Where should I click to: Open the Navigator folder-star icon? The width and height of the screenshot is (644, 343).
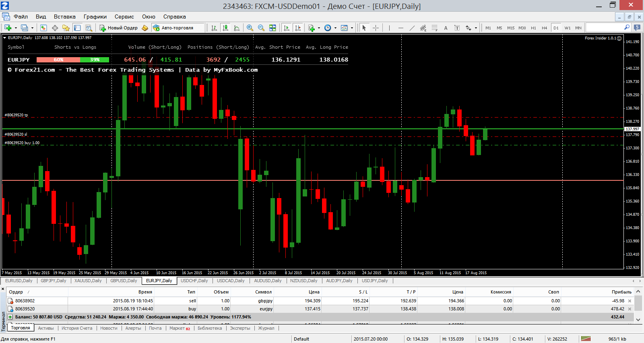click(66, 28)
